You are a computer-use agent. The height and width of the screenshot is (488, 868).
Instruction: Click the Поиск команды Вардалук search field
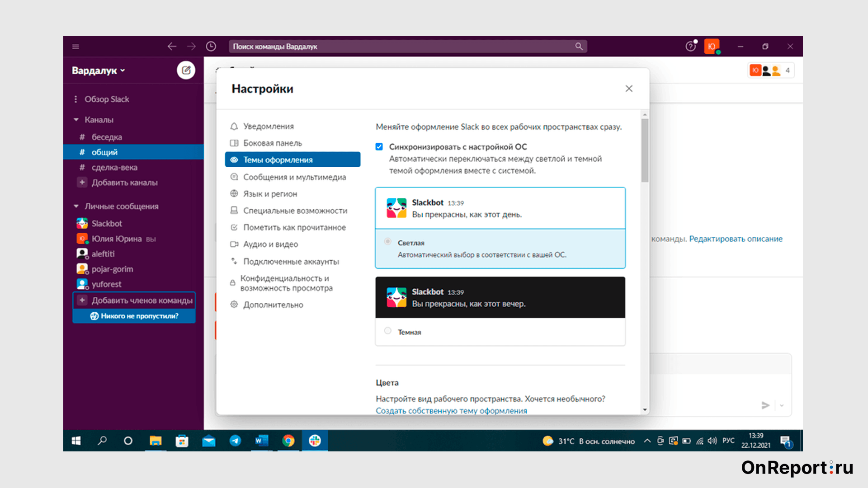point(408,47)
